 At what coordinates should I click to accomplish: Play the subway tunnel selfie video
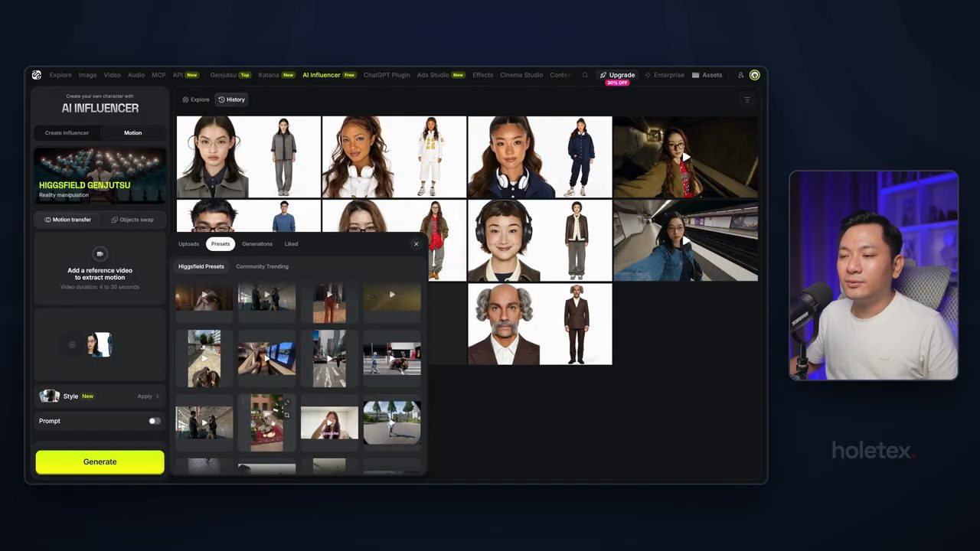click(x=686, y=158)
